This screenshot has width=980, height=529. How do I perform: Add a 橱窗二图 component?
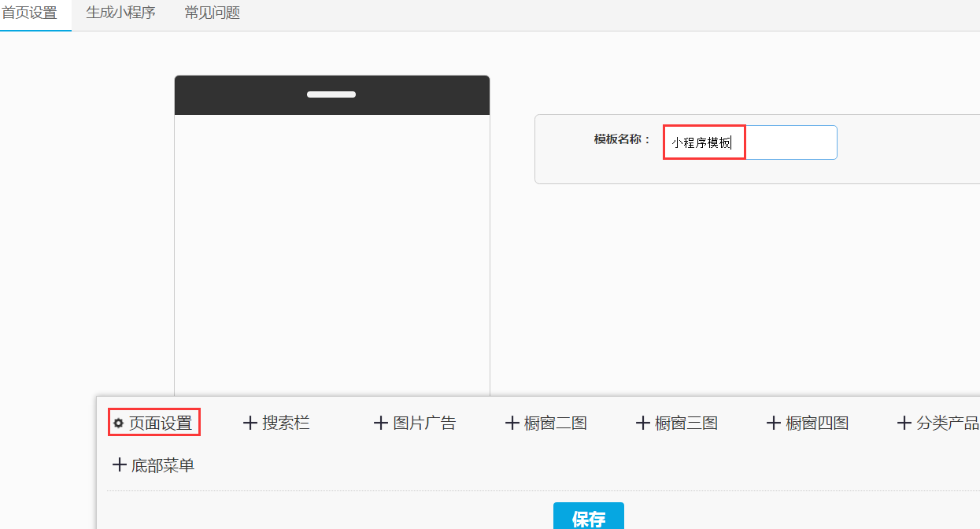coord(545,423)
